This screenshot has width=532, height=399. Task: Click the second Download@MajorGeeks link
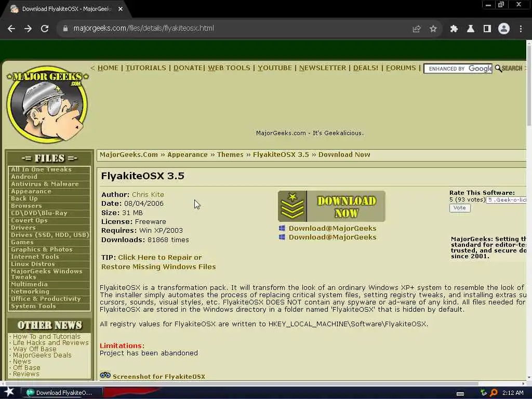tap(332, 237)
